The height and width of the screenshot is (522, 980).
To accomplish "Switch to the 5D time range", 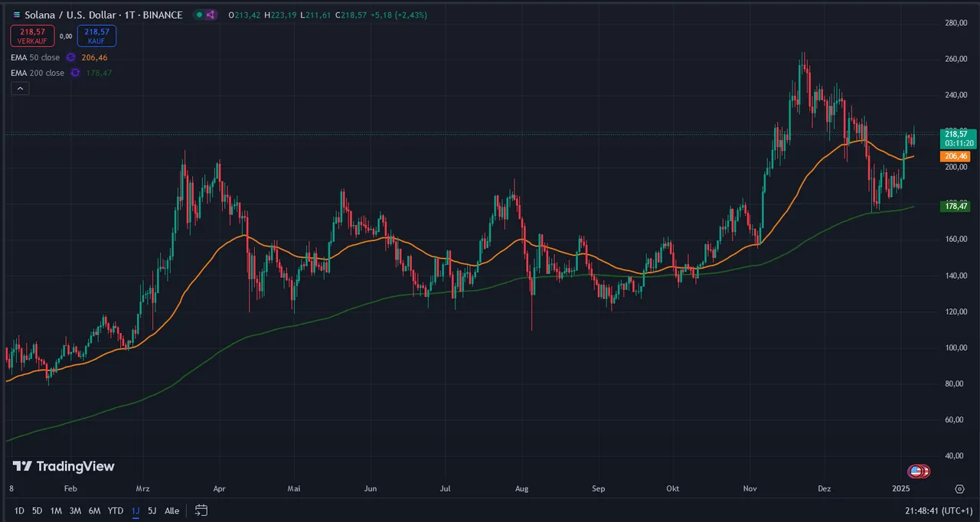I will [38, 511].
